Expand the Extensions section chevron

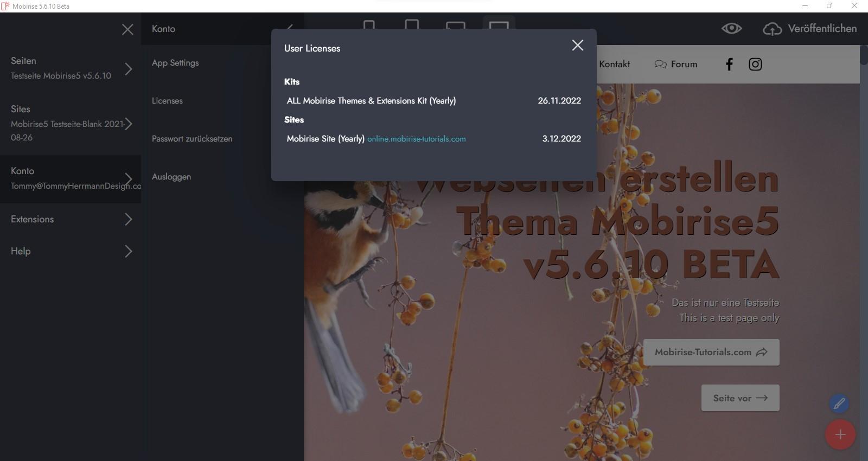[129, 219]
